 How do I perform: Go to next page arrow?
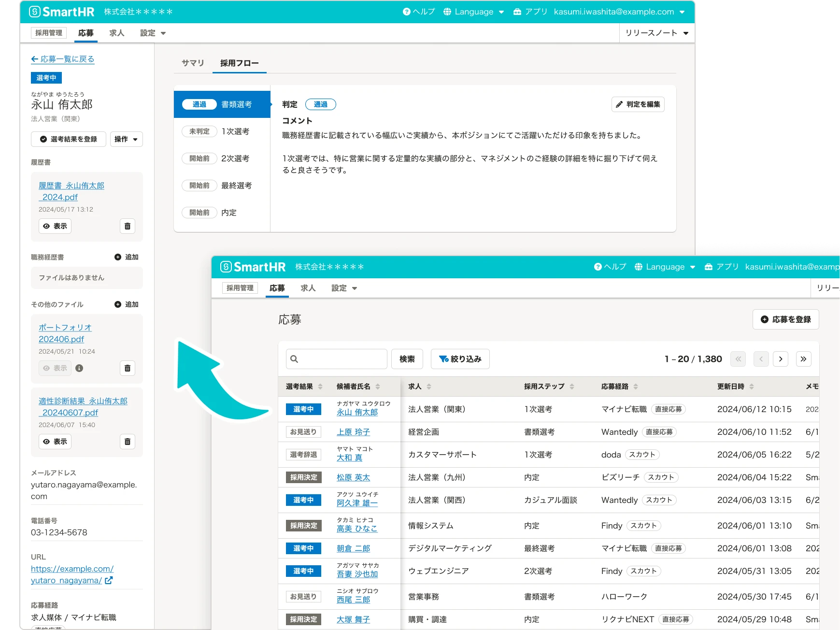pos(781,359)
